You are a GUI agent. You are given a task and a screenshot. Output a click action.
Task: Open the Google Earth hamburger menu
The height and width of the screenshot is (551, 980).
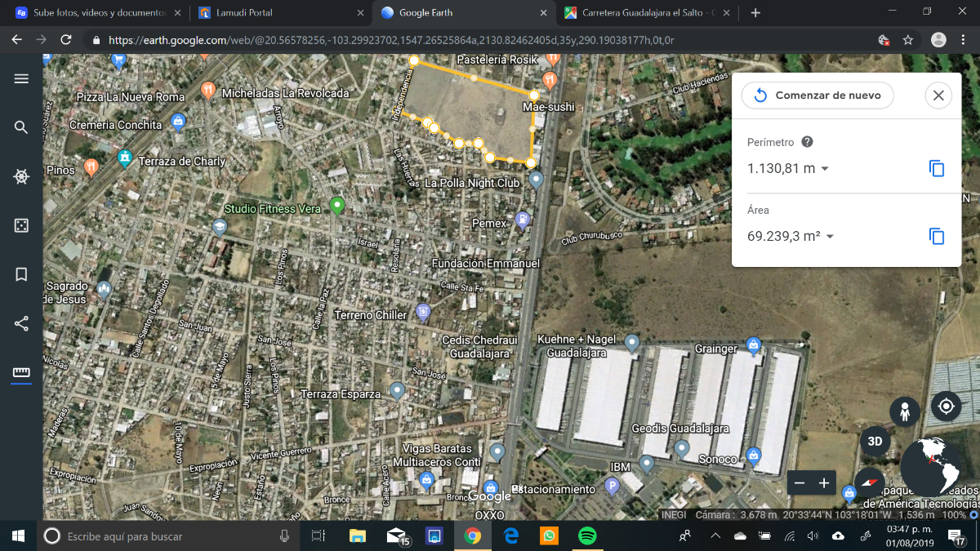coord(21,78)
